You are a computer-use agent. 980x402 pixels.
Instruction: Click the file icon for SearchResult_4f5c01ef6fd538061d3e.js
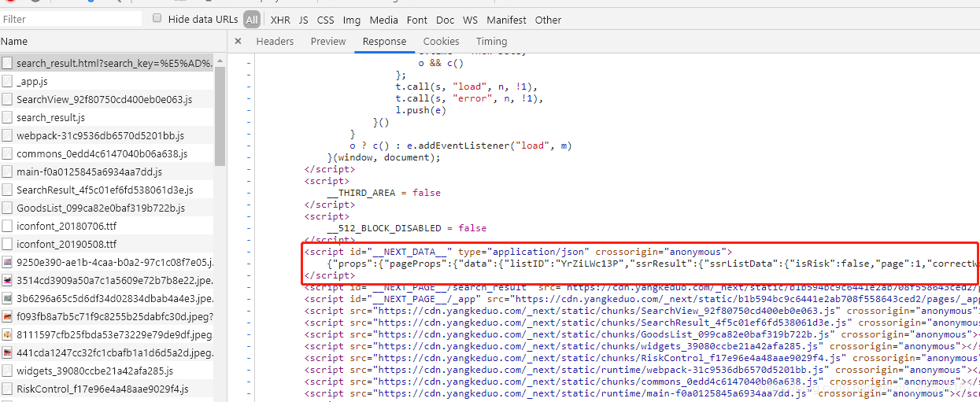(7, 190)
